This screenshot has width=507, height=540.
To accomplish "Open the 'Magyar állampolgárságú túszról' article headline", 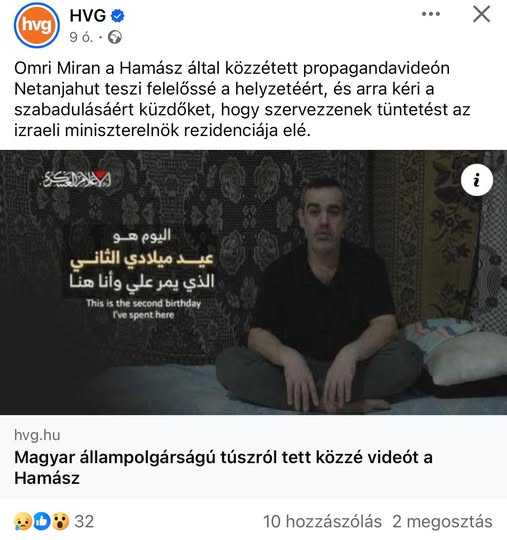I will [223, 467].
